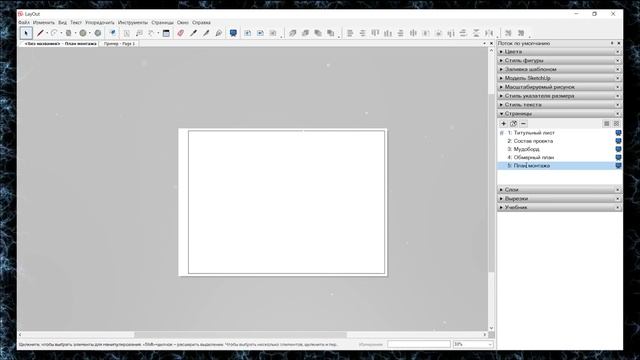Select the red Erase tool
Screen dimensions: 640x360
tap(180, 33)
